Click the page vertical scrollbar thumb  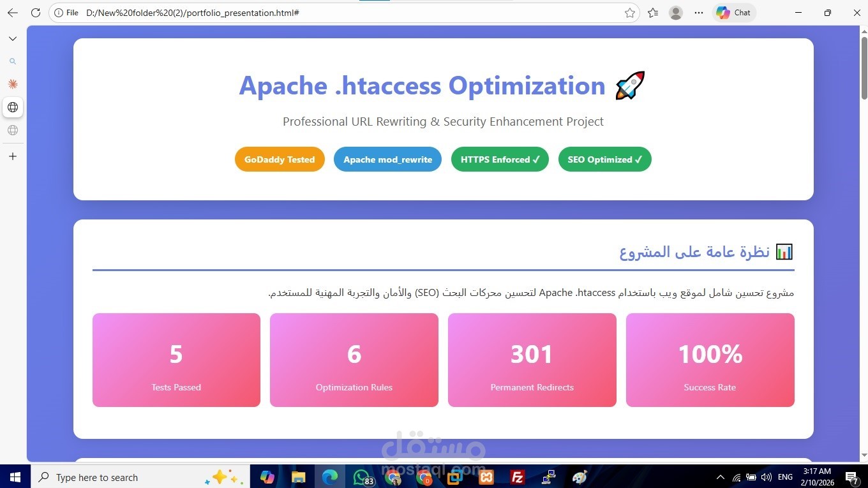(864, 68)
